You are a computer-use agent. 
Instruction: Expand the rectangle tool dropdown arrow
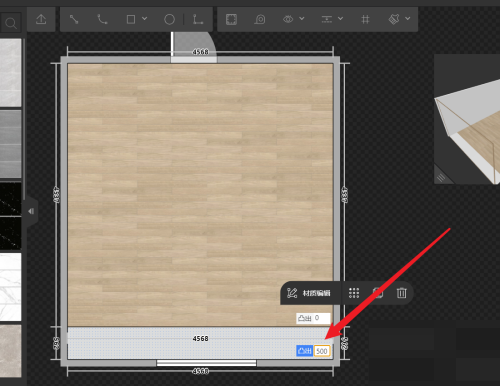coord(144,19)
